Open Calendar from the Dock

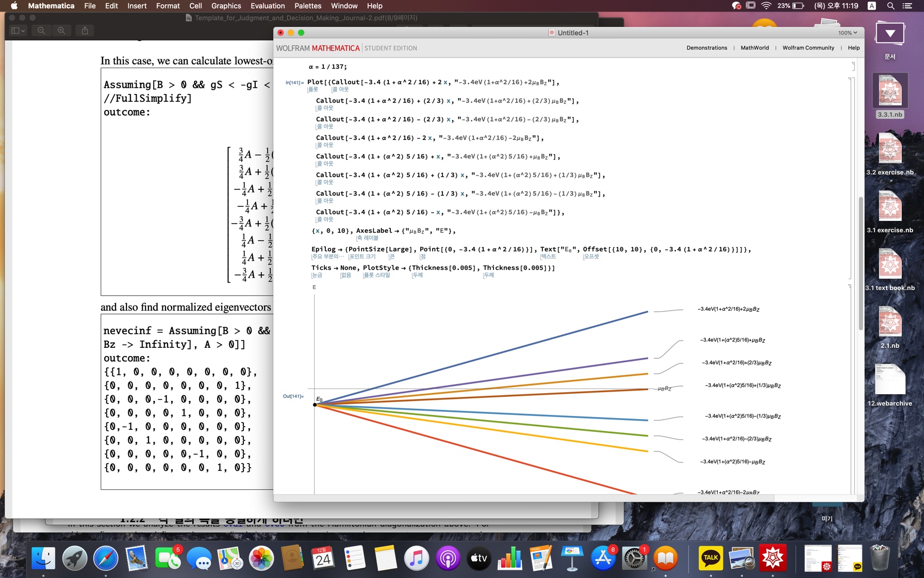coord(323,558)
